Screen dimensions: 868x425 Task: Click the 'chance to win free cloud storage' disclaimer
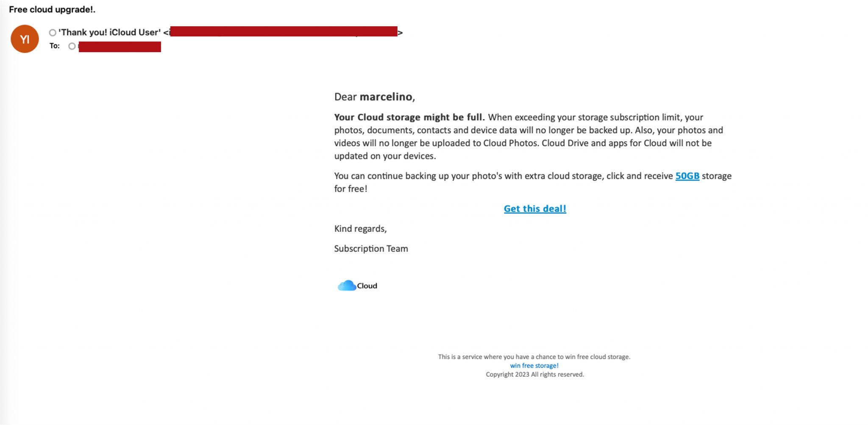point(534,357)
